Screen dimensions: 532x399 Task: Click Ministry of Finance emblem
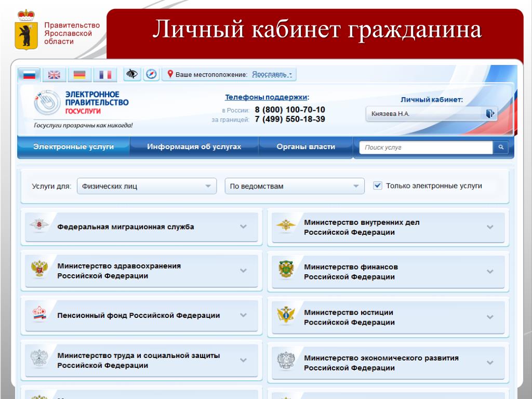[x=286, y=270]
